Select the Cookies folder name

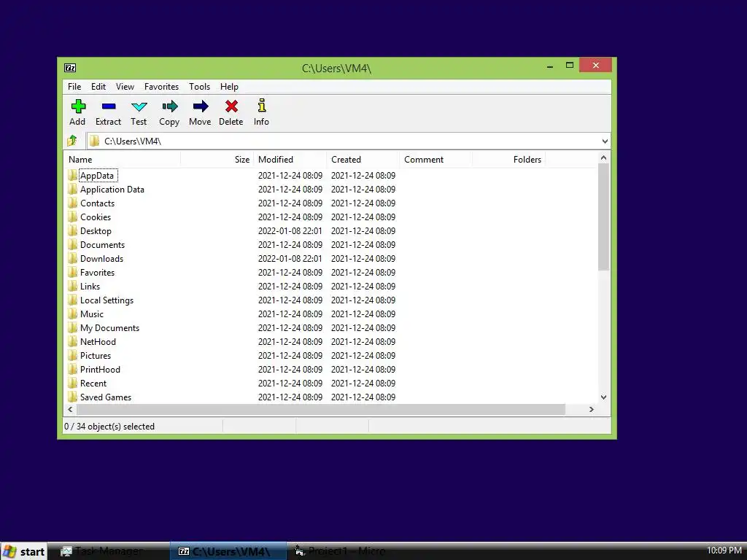(x=96, y=217)
